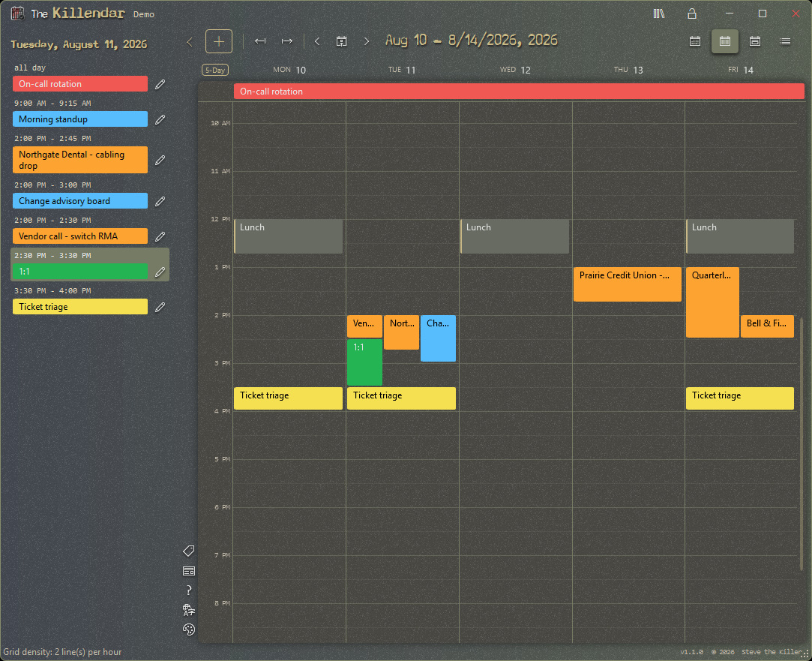Image resolution: width=812 pixels, height=661 pixels.
Task: Edit Vendor call - switch RMA via pencil
Action: pyautogui.click(x=160, y=236)
